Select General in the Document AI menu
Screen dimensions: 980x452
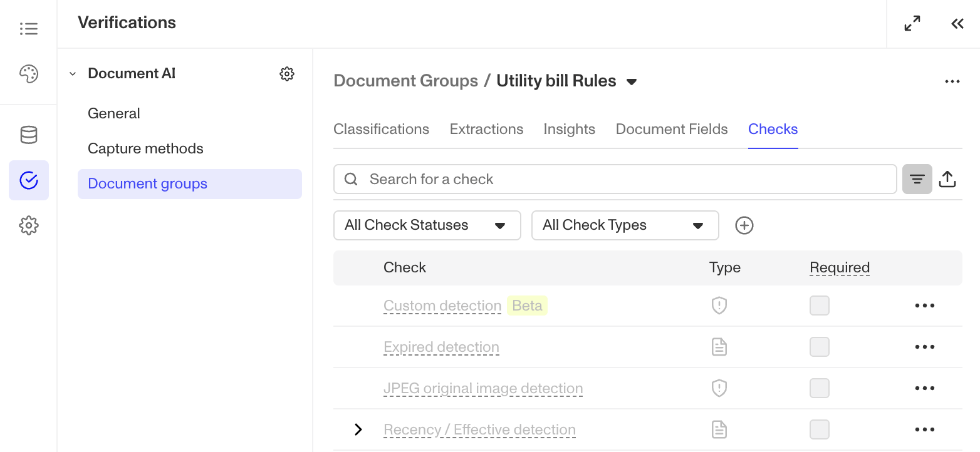coord(114,113)
